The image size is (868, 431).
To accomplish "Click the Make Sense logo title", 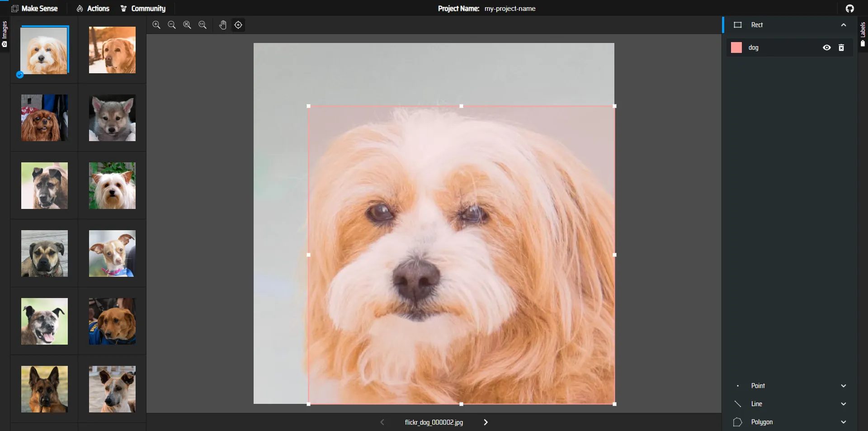I will tap(34, 9).
